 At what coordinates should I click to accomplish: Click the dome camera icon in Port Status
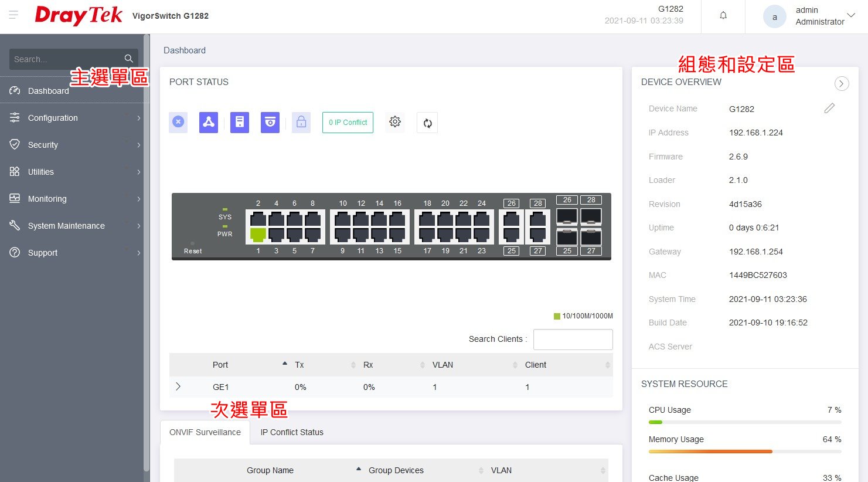click(270, 122)
